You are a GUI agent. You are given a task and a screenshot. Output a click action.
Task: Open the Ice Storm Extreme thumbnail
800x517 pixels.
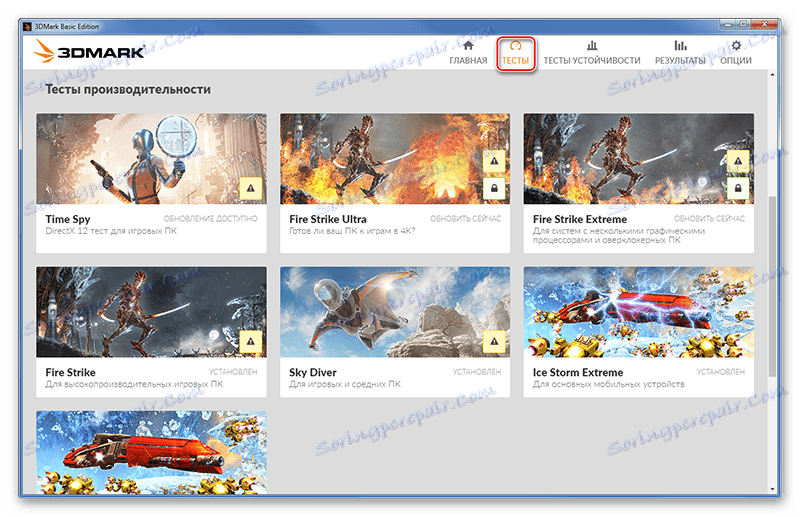638,312
